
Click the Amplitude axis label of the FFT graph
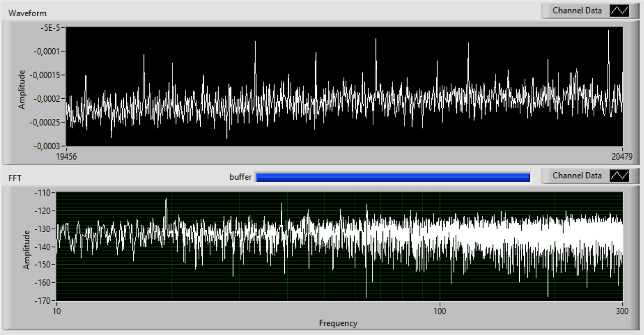27,249
